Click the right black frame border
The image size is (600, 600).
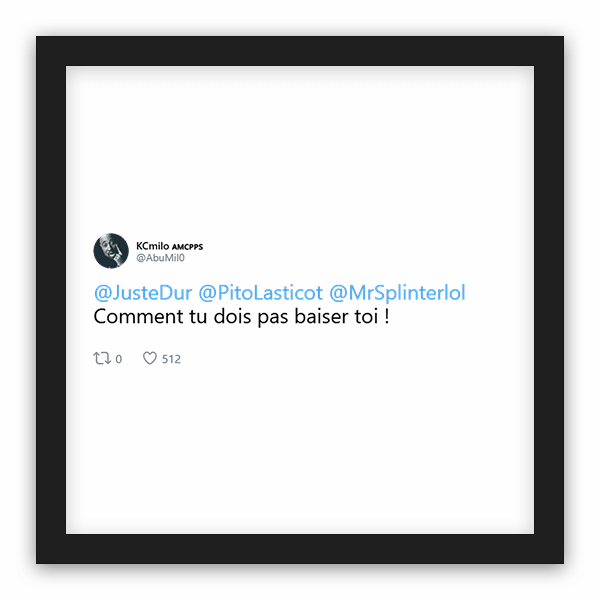click(549, 300)
